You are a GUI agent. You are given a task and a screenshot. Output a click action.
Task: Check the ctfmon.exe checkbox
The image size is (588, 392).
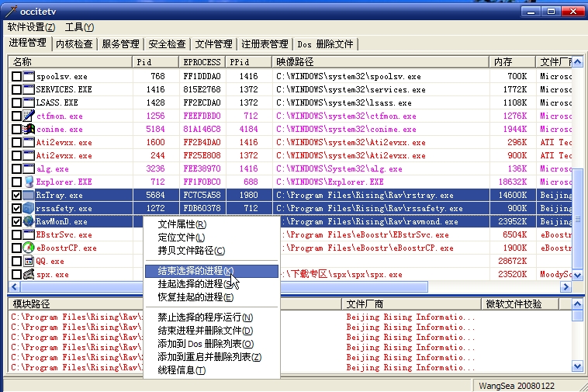[x=16, y=116]
